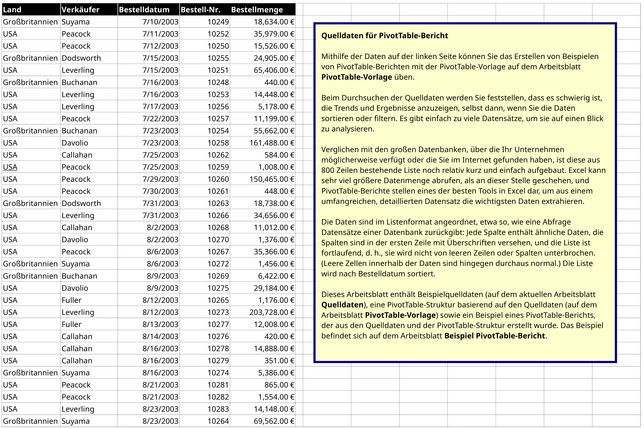This screenshot has height=429, width=644.
Task: Select the amount cell 150,465.00 €
Action: [262, 179]
